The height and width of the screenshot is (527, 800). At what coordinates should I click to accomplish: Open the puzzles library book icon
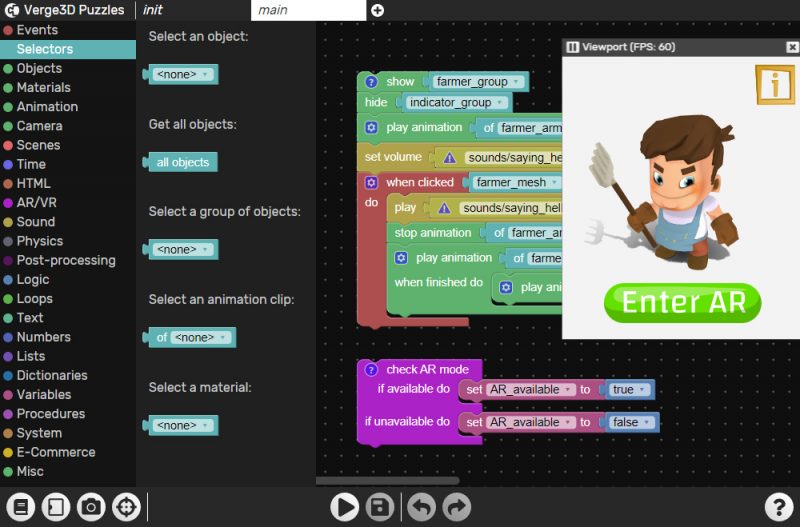click(x=21, y=507)
